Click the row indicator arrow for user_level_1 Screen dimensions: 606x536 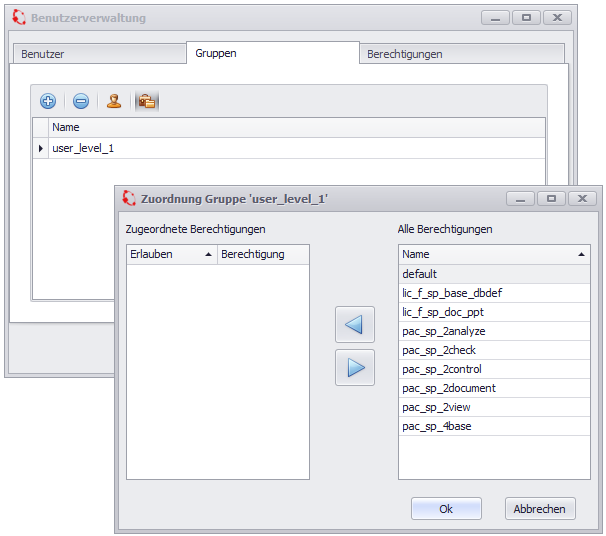41,148
